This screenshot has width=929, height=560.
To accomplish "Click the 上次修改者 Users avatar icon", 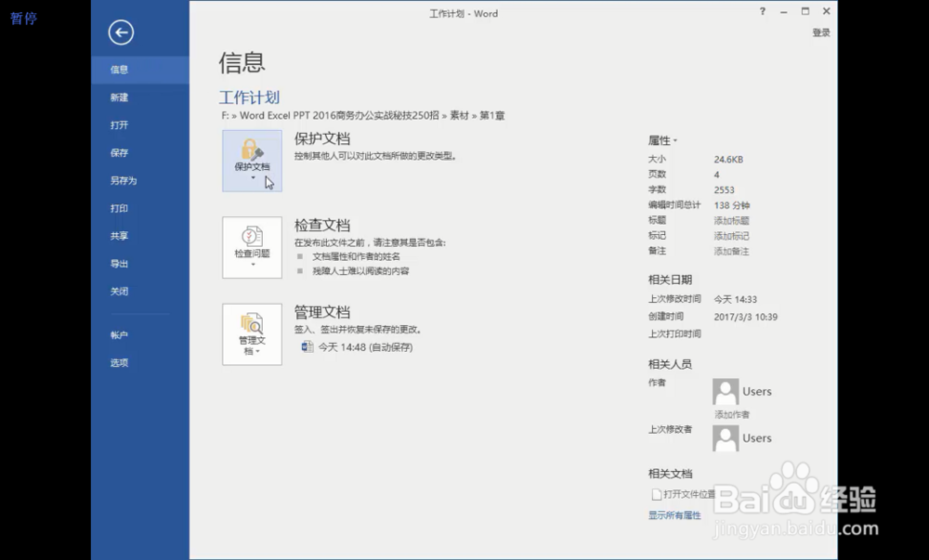I will (724, 437).
